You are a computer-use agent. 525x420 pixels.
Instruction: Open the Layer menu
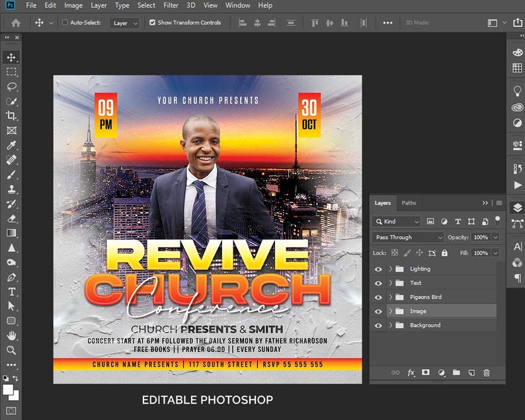point(99,5)
